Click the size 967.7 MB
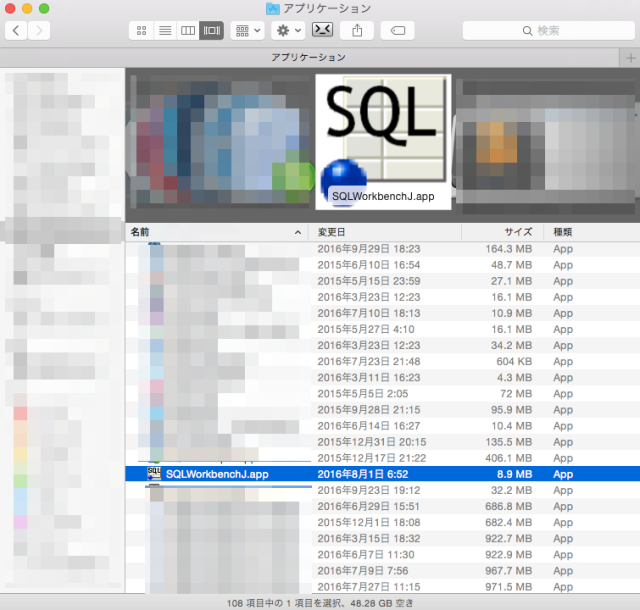 point(509,570)
